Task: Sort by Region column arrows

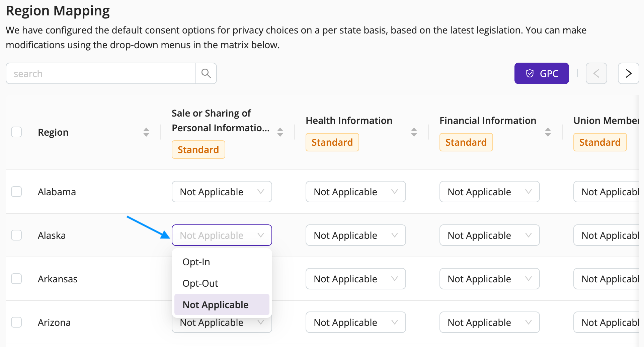Action: click(146, 132)
